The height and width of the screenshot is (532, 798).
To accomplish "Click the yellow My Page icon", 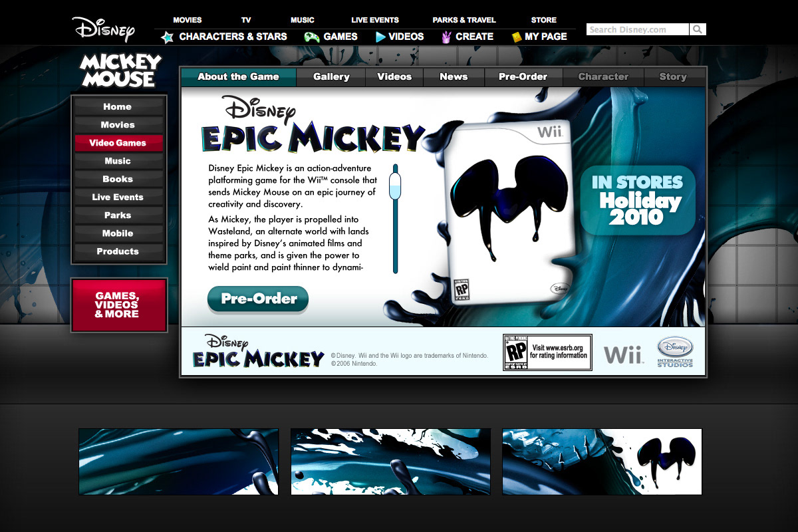I will (x=516, y=37).
